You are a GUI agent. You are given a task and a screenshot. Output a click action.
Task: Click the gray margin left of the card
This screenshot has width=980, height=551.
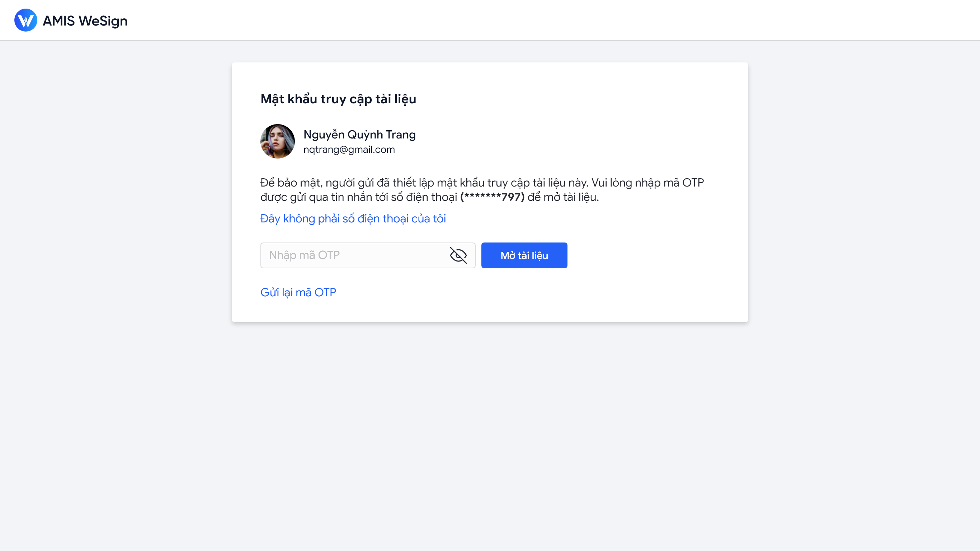pos(114,190)
